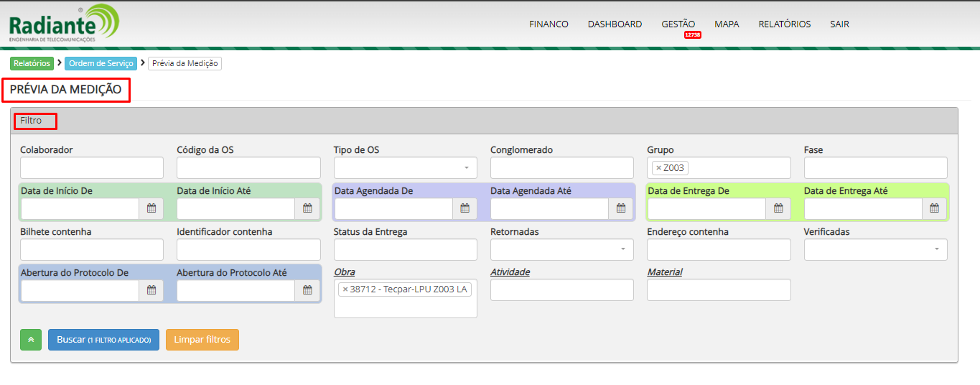
Task: Remove the Z003 tag from Grupo
Action: 658,168
